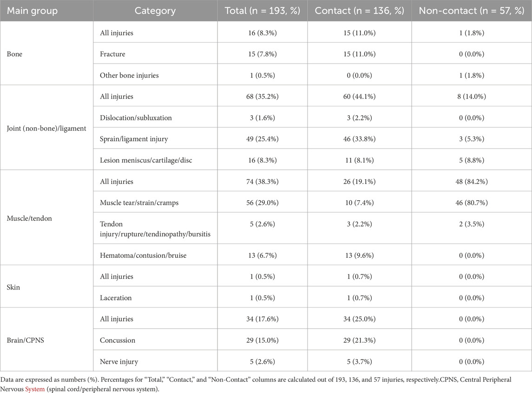532x393 pixels.
Task: Click the Muscle/tendon main group cell
Action: point(47,217)
